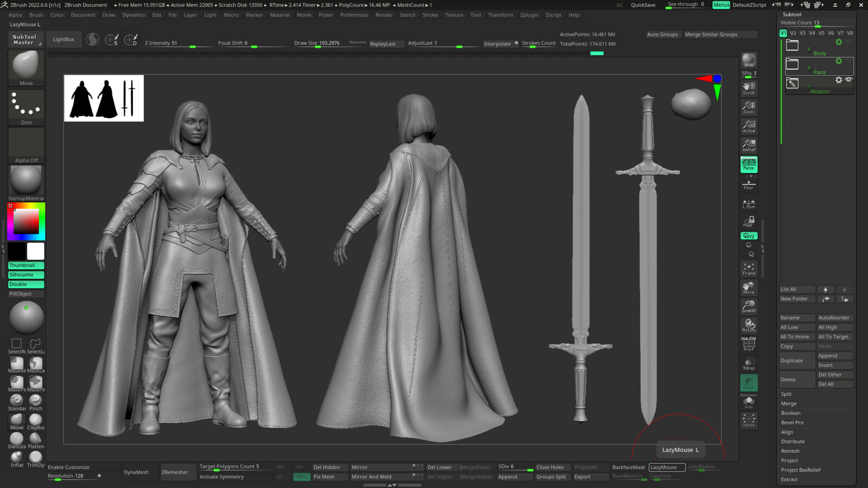868x488 pixels.
Task: Click the Duplicate subtool button
Action: [x=797, y=361]
